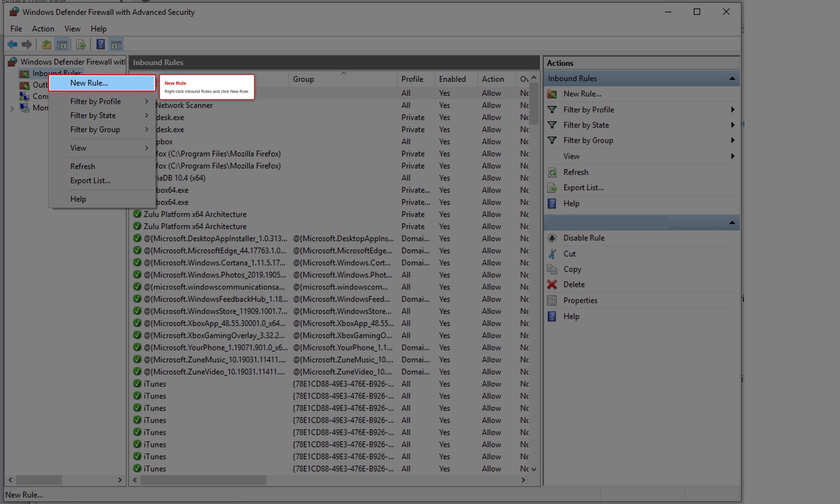Collapse the Inbound Rules actions section
The image size is (840, 504).
point(732,79)
